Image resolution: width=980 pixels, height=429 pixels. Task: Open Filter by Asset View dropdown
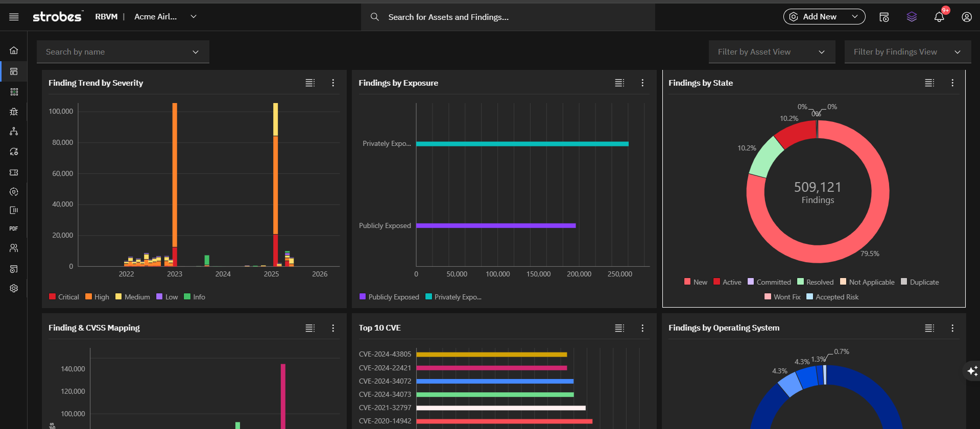(x=772, y=52)
